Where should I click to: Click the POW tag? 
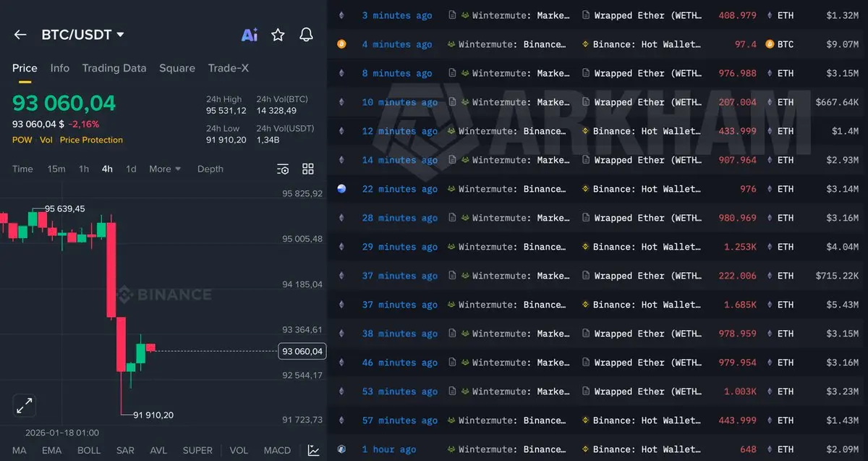[22, 140]
